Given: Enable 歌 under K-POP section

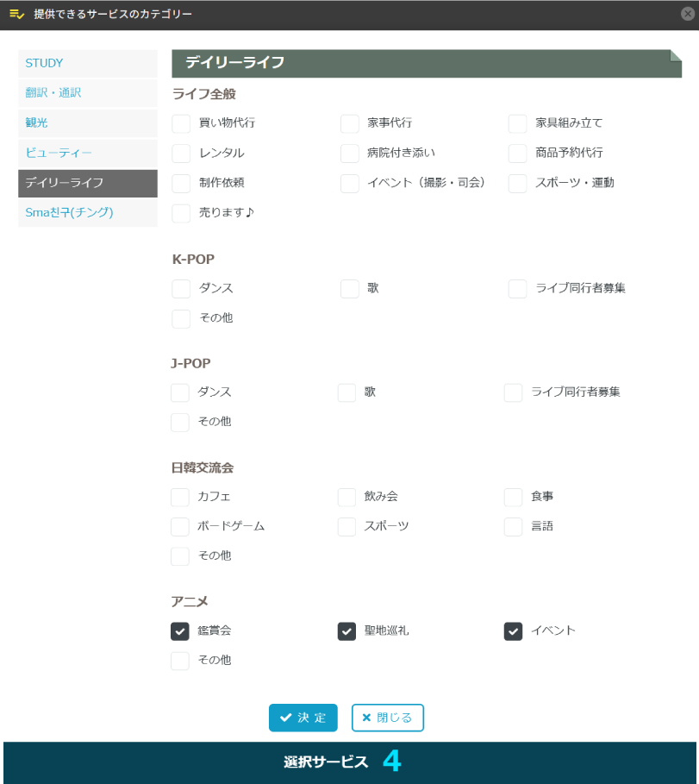Looking at the screenshot, I should [x=349, y=289].
